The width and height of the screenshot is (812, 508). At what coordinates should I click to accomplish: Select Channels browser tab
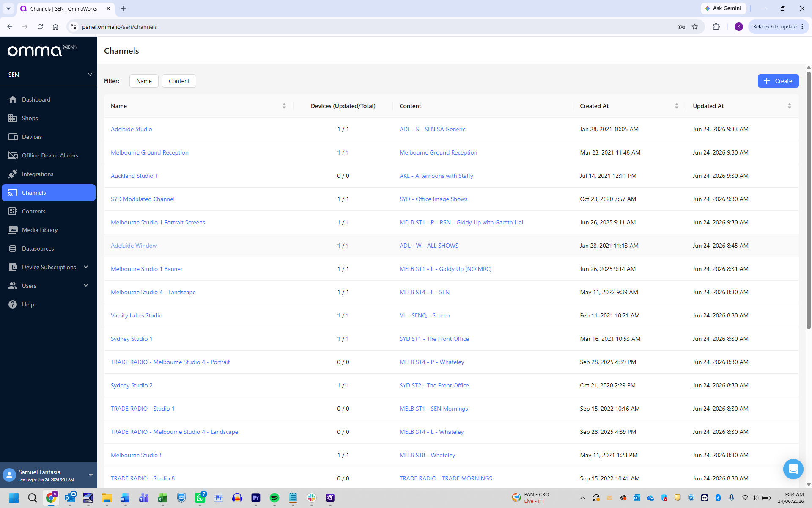[x=66, y=8]
